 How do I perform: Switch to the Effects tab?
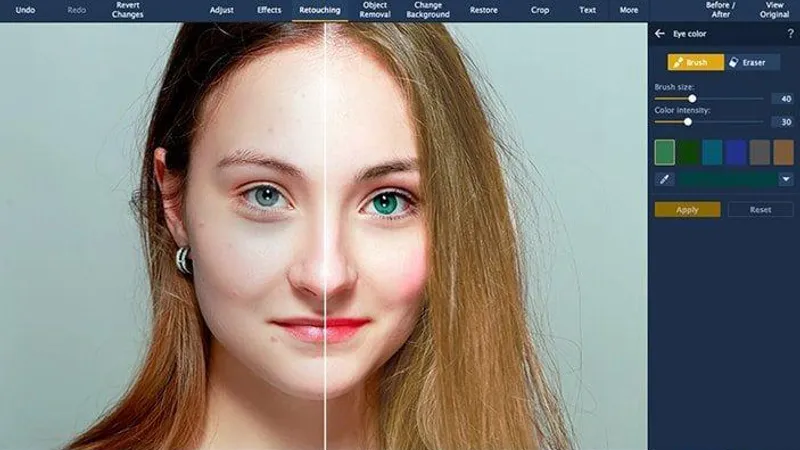269,10
